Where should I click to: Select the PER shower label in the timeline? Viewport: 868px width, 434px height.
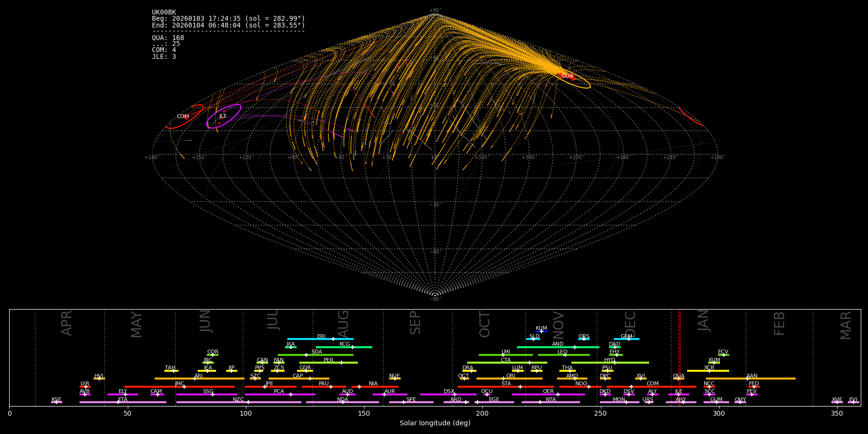coord(328,360)
